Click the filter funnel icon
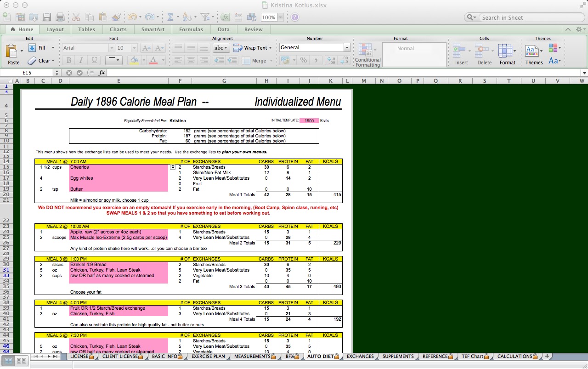 coord(205,17)
